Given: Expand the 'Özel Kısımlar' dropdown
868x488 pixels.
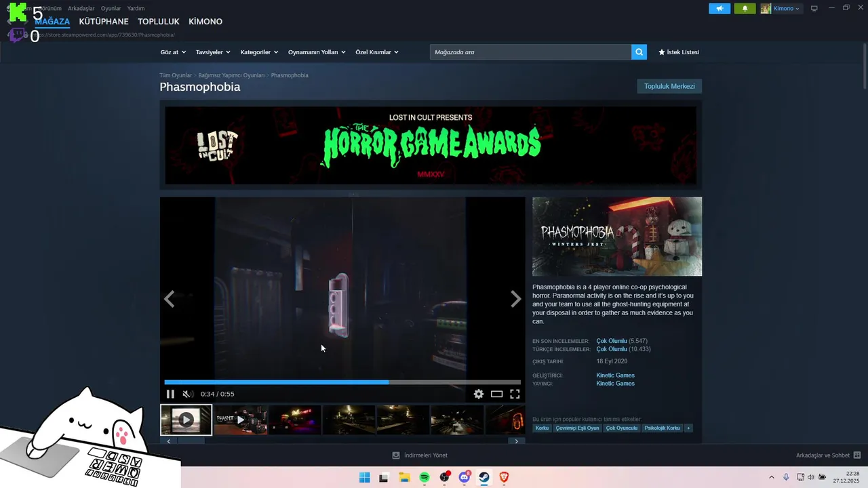Looking at the screenshot, I should tap(377, 52).
